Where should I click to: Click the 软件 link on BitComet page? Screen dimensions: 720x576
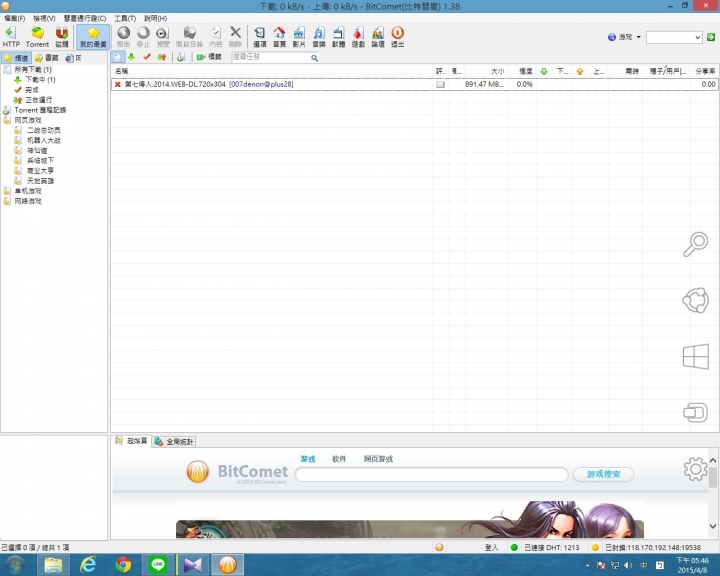point(339,459)
